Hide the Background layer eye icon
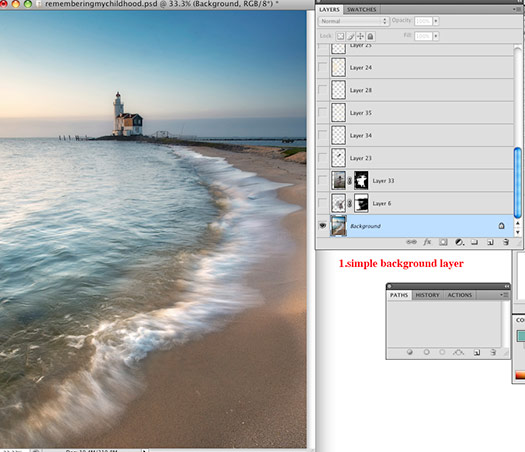This screenshot has height=452, width=525. point(323,226)
